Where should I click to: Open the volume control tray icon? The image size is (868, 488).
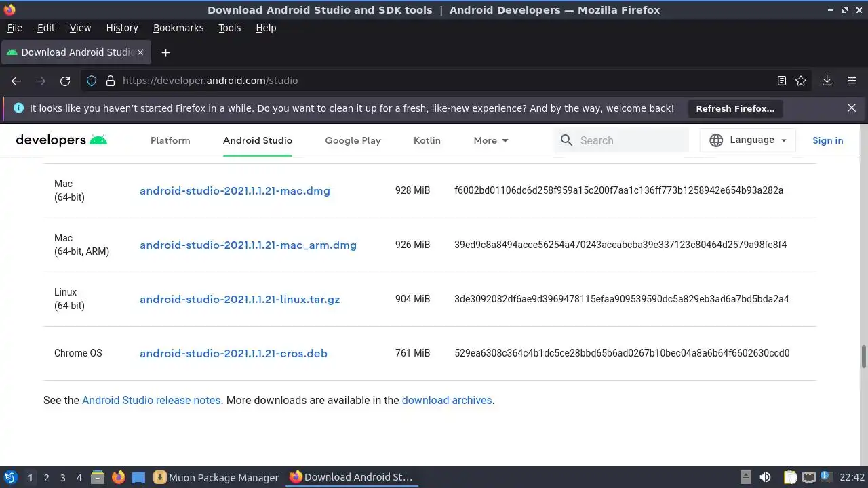[765, 477]
